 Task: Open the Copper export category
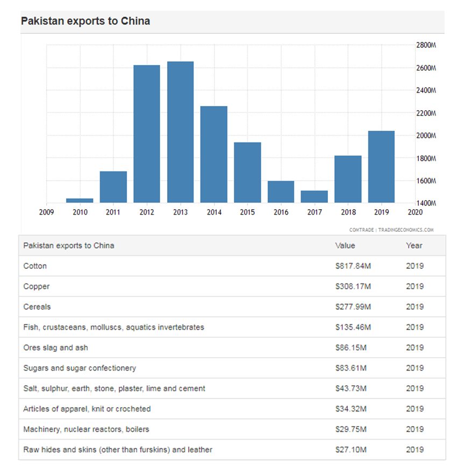point(37,287)
